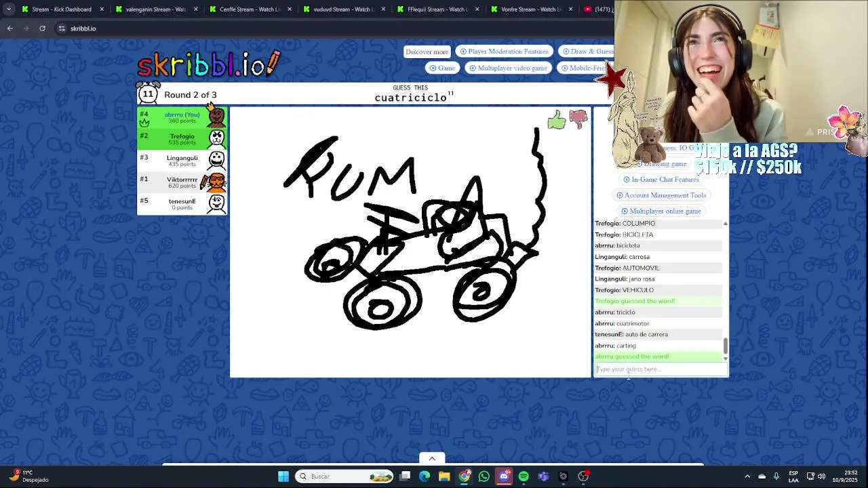Open the browser tab search dropdown
Viewport: 868px width, 488px height.
tap(8, 9)
